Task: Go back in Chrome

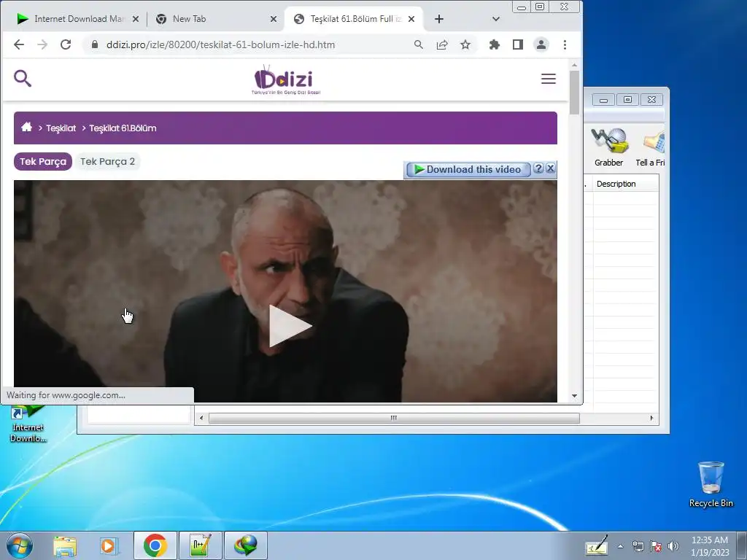Action: click(19, 44)
